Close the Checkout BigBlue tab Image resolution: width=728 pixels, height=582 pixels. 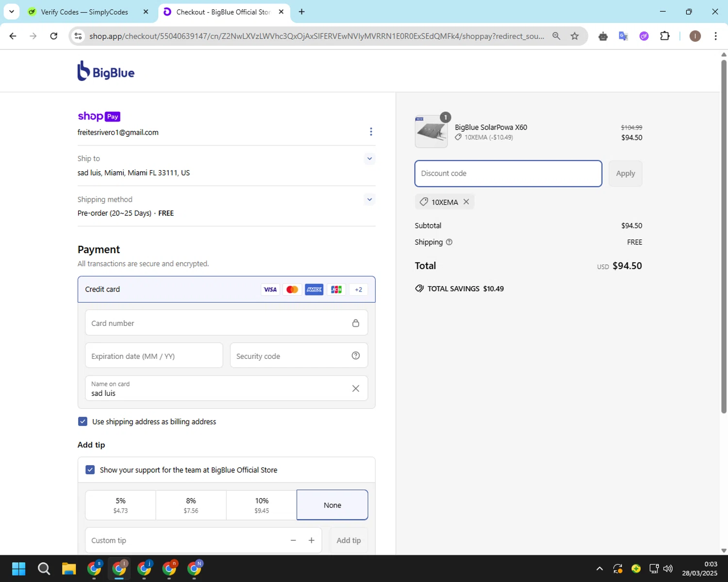281,12
